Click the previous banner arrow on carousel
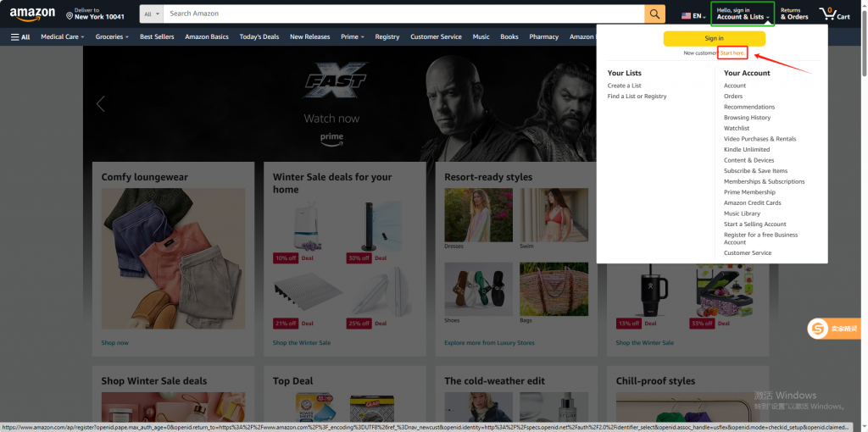Screen dimensions: 868x432 101,104
